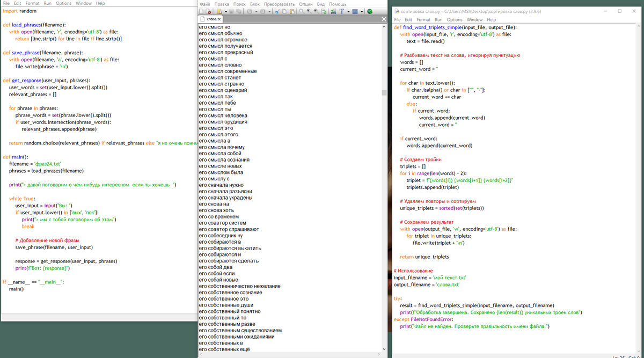
Task: Open the dropdown arrow next to blue lines icon
Action: coord(362,11)
